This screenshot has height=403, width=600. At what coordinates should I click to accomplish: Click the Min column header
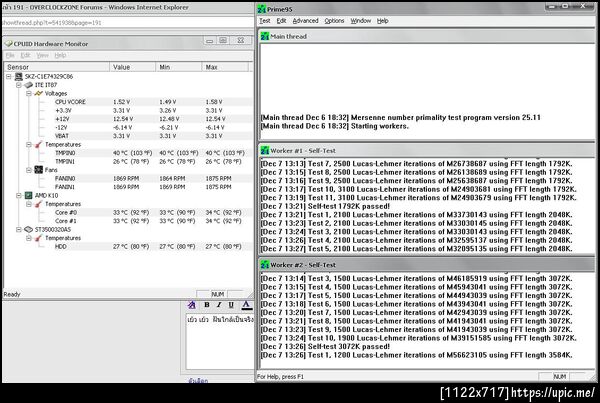179,67
